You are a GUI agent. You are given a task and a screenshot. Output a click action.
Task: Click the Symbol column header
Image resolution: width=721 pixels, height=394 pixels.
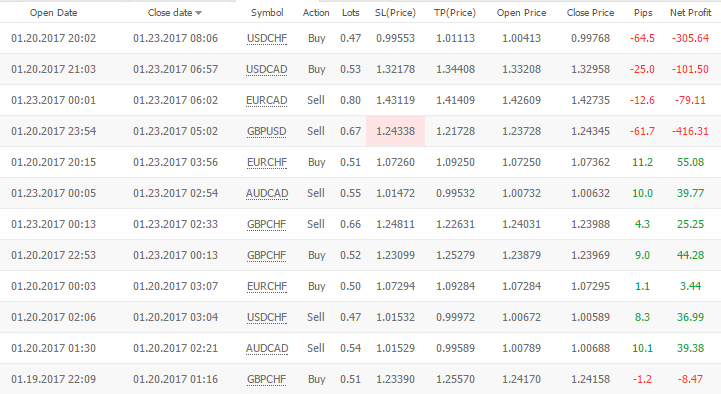point(267,13)
